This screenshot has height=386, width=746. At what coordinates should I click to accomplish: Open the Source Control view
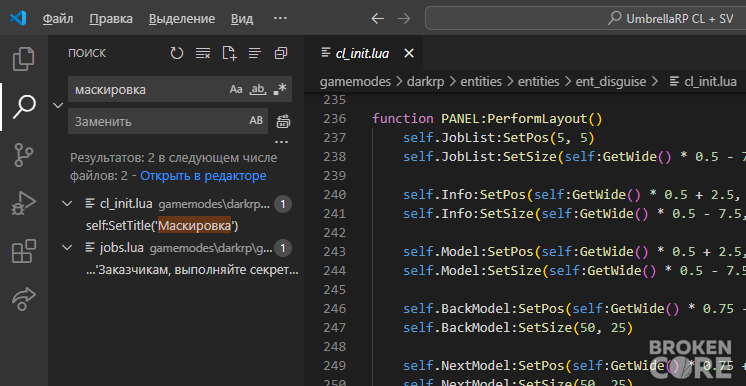pos(23,156)
